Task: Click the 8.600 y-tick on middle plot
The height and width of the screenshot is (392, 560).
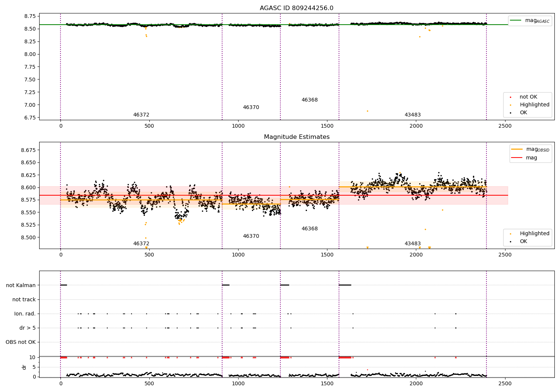Action: pos(28,187)
